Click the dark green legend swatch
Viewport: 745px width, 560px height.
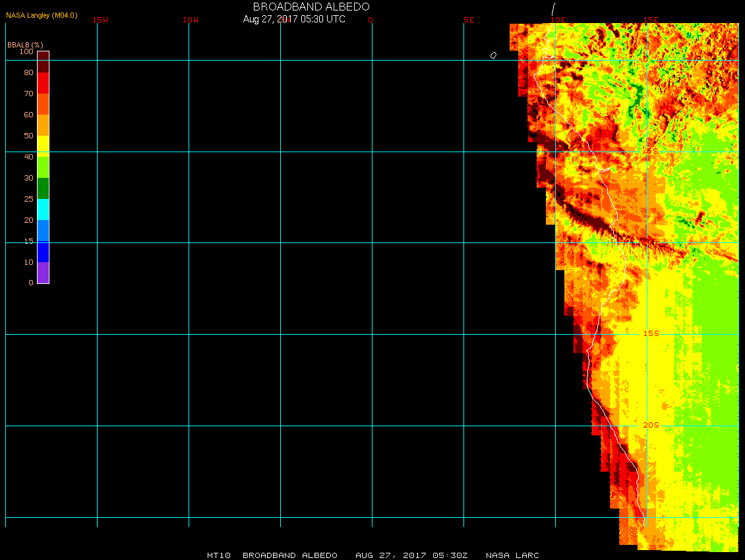(43, 188)
